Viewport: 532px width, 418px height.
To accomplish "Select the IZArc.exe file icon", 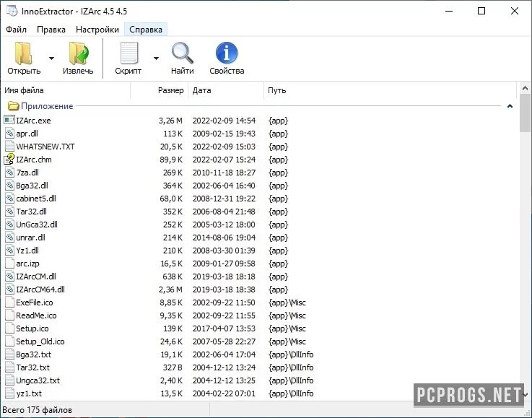I will [9, 120].
